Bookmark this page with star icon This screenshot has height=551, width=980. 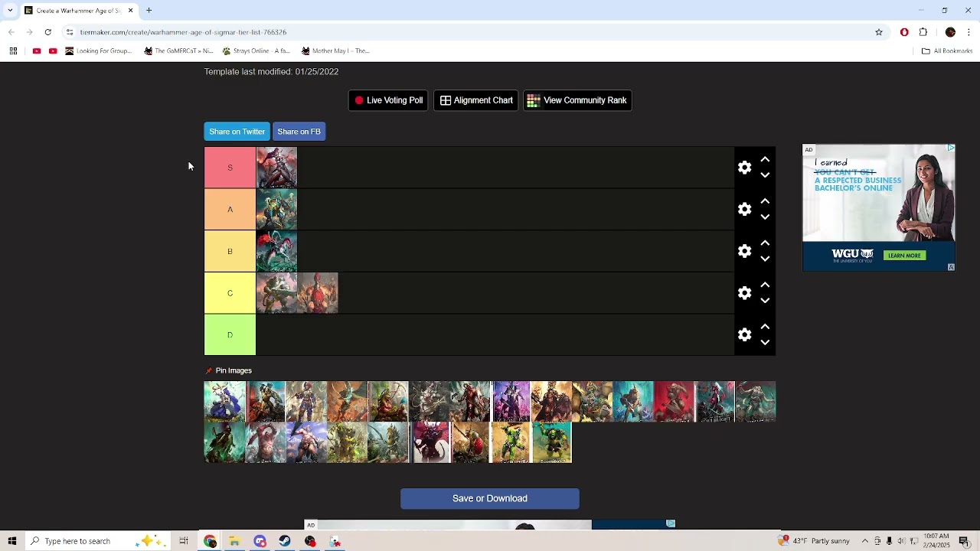click(879, 32)
